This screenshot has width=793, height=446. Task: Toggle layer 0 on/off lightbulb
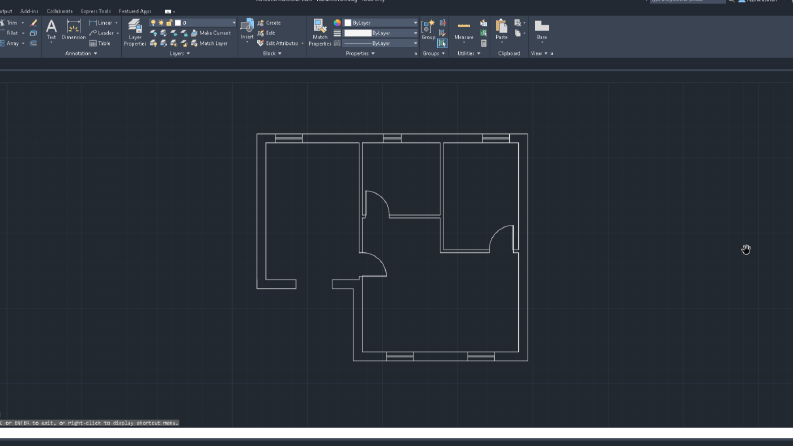(153, 23)
